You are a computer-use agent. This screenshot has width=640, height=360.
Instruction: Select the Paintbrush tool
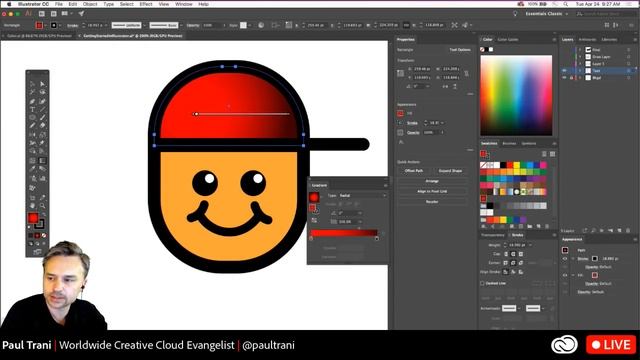42,118
